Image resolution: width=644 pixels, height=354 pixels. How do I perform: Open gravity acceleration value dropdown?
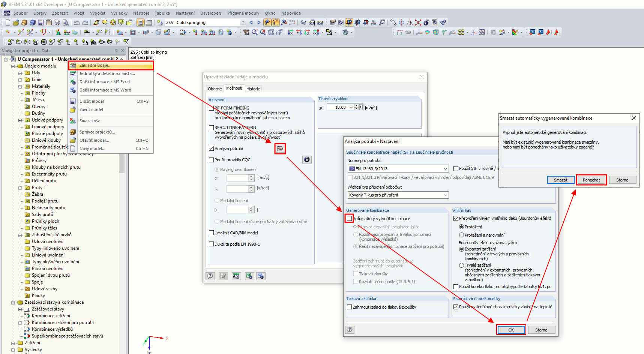click(351, 107)
